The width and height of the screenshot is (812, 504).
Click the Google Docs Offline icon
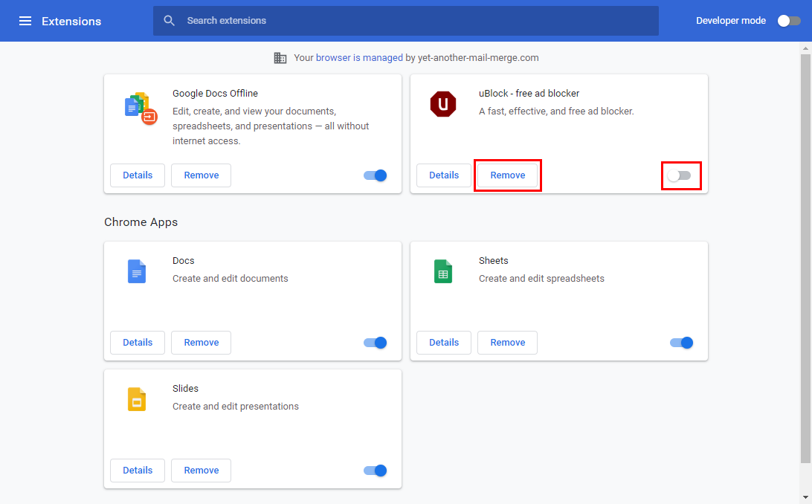pos(141,108)
